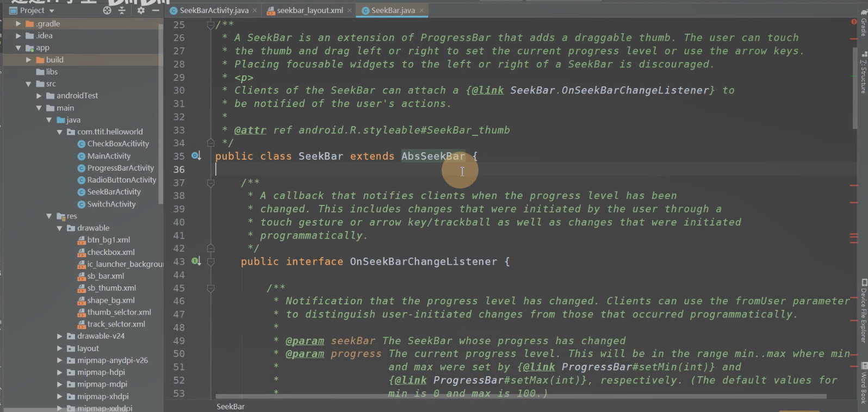The width and height of the screenshot is (868, 412).
Task: Select the libs folder
Action: tap(47, 72)
